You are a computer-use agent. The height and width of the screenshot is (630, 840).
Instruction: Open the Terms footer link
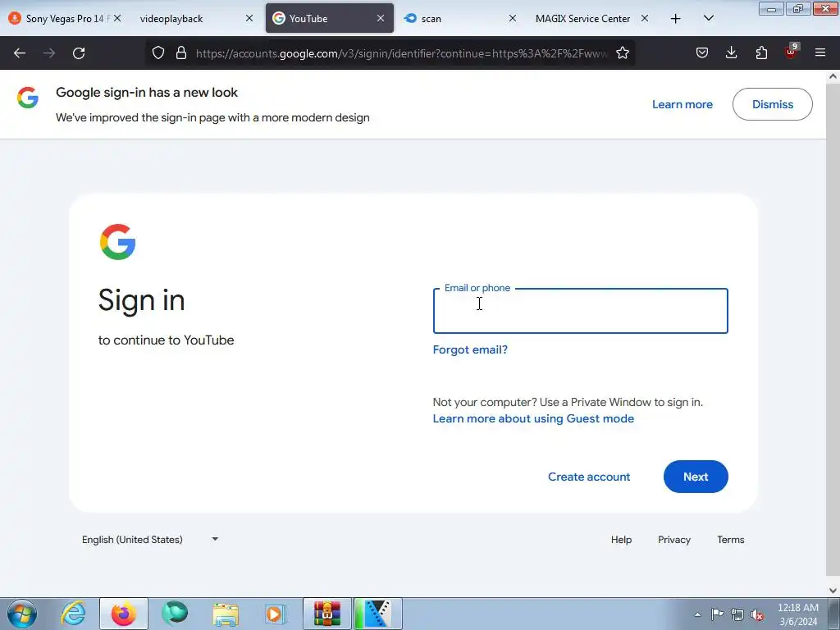pos(730,540)
